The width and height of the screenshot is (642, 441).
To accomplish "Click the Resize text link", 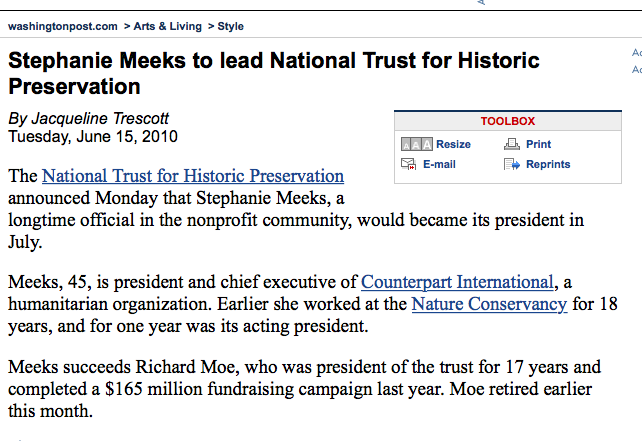I will [453, 145].
